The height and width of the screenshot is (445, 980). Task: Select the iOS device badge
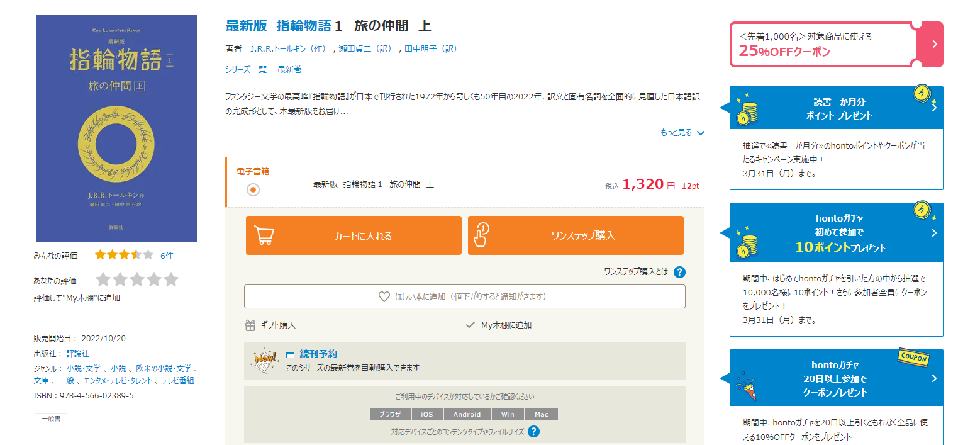(427, 414)
